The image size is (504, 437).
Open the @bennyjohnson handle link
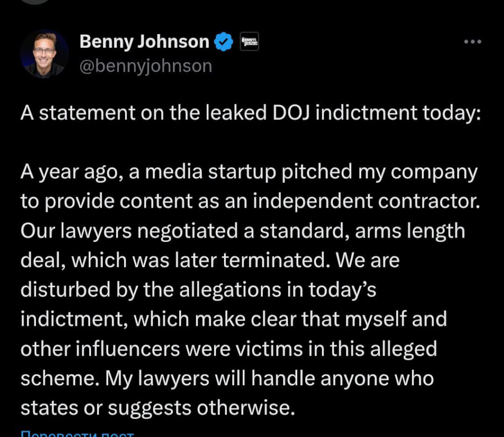coord(146,66)
